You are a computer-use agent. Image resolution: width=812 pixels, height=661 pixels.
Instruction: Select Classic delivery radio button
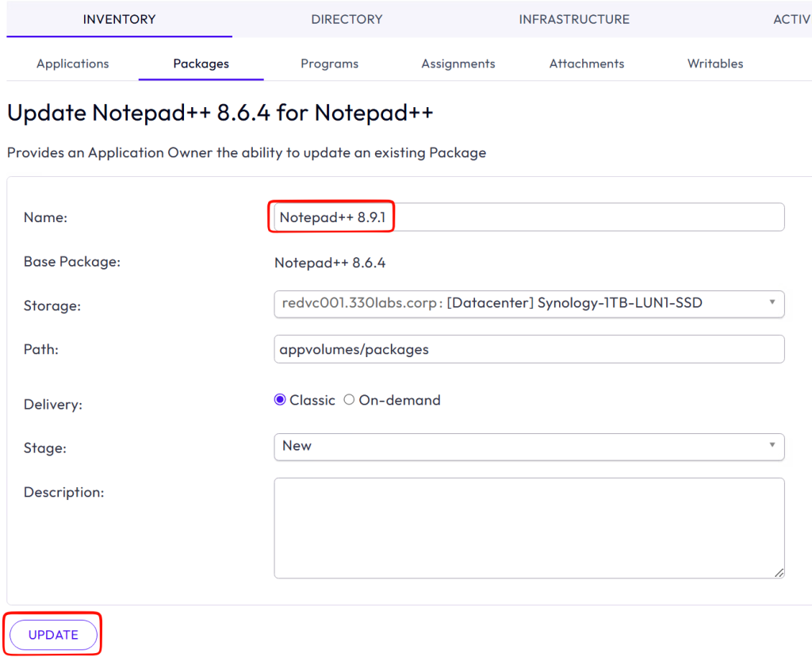coord(280,399)
